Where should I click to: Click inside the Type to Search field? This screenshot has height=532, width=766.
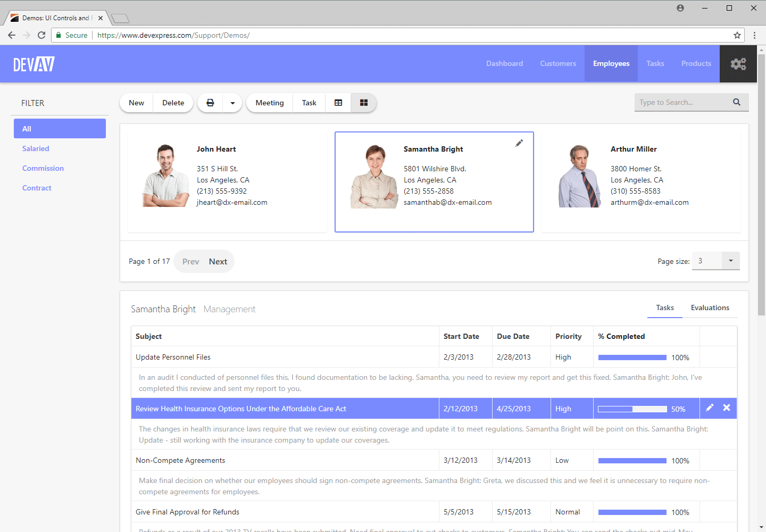point(681,102)
